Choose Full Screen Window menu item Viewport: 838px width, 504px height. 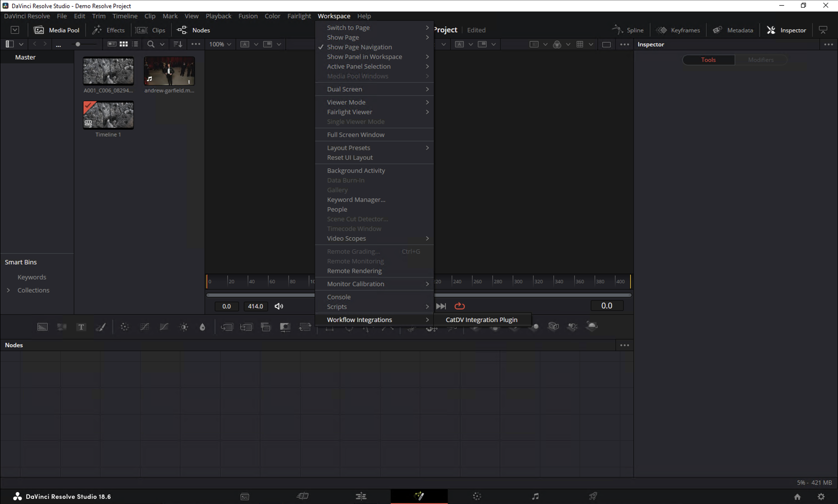coord(374,135)
